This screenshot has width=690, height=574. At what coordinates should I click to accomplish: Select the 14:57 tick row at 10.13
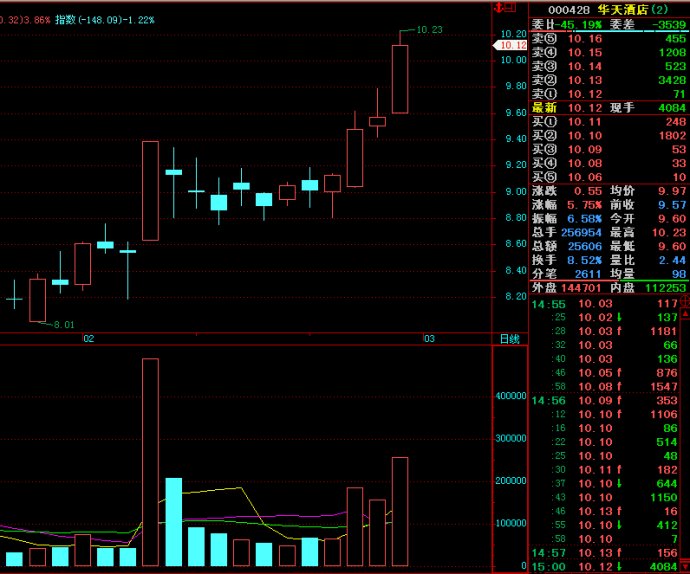pos(605,553)
